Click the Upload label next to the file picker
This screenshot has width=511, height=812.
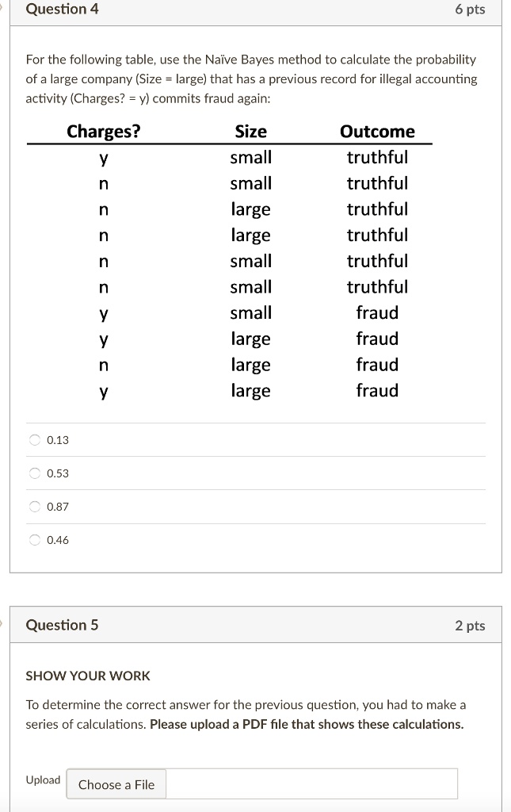coord(42,780)
